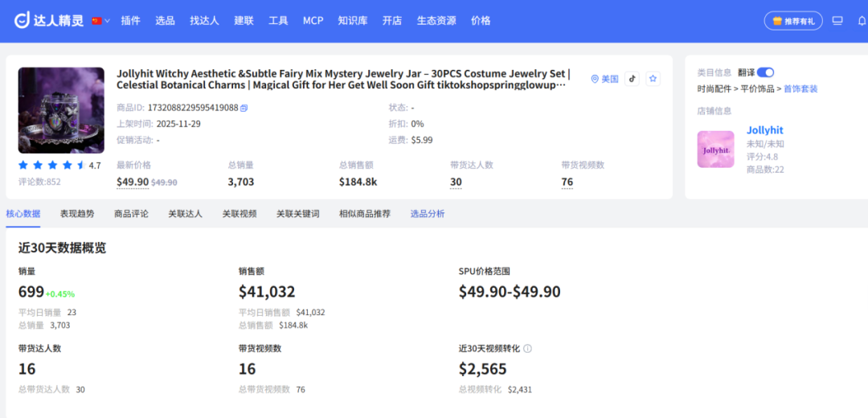868x418 pixels.
Task: Click the $41,032 sales amount figure
Action: 267,292
